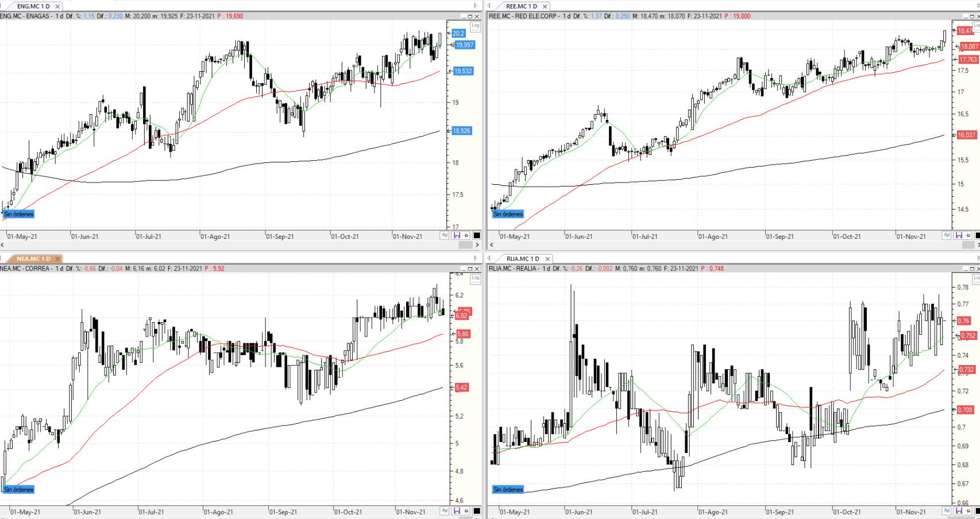
Task: Close the ENG.MC 1 D tab
Action: pyautogui.click(x=57, y=7)
